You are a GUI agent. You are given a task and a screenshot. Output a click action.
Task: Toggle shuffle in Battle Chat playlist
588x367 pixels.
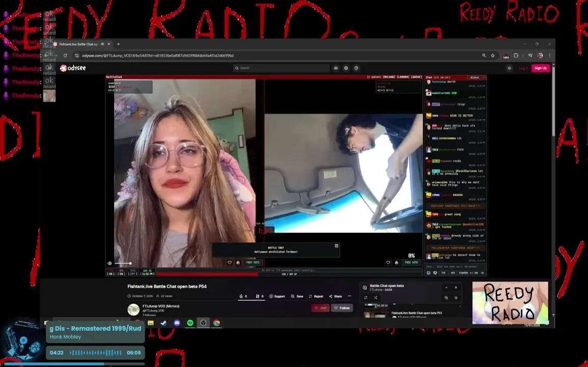[x=376, y=298]
